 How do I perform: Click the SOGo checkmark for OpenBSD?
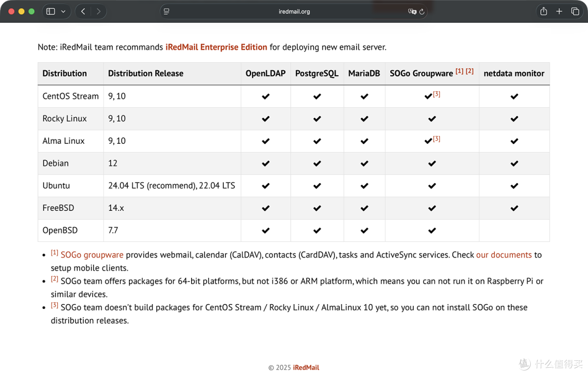click(x=432, y=231)
